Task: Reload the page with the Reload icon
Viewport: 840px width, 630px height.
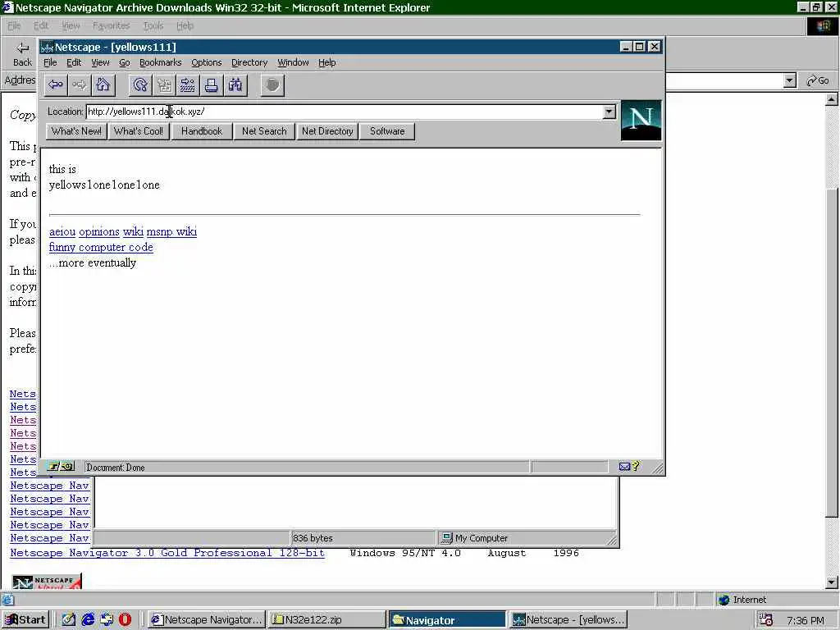Action: point(140,84)
